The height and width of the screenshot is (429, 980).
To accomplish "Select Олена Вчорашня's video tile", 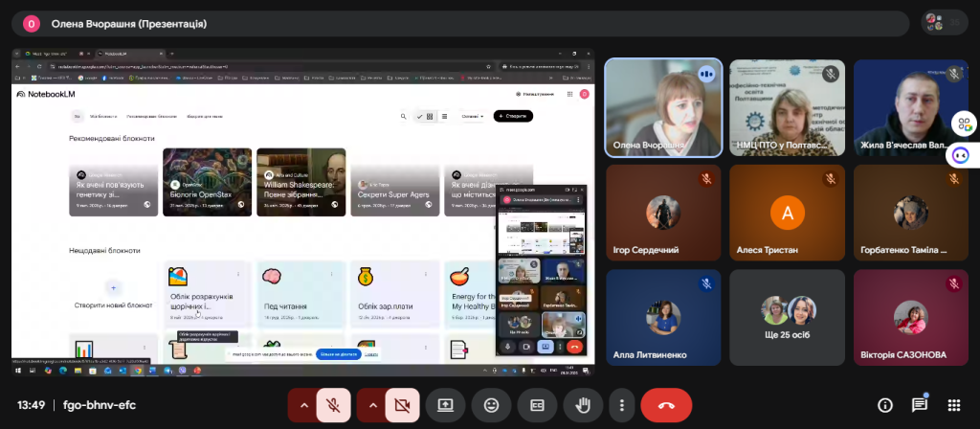I will point(662,107).
